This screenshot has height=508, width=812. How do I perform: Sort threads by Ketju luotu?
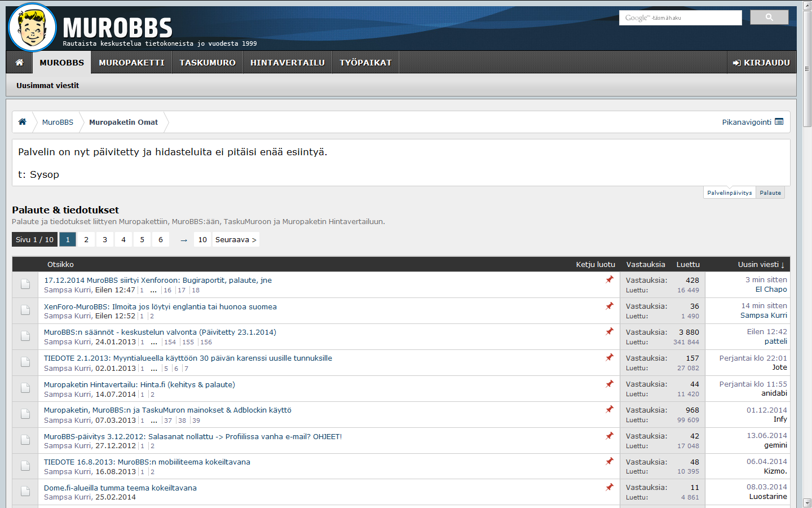(595, 264)
